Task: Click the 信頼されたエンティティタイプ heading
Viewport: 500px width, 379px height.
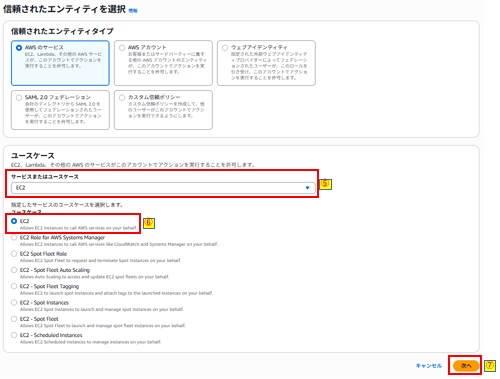Action: pos(62,31)
